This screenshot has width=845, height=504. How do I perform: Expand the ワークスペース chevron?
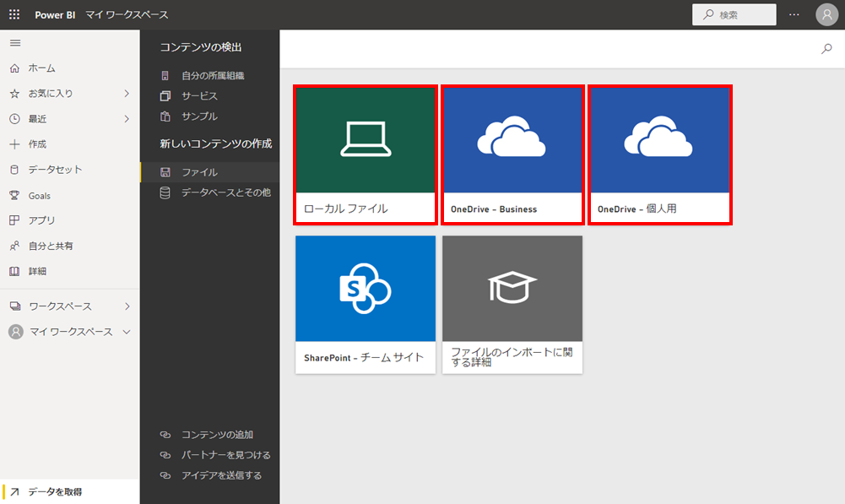click(127, 306)
